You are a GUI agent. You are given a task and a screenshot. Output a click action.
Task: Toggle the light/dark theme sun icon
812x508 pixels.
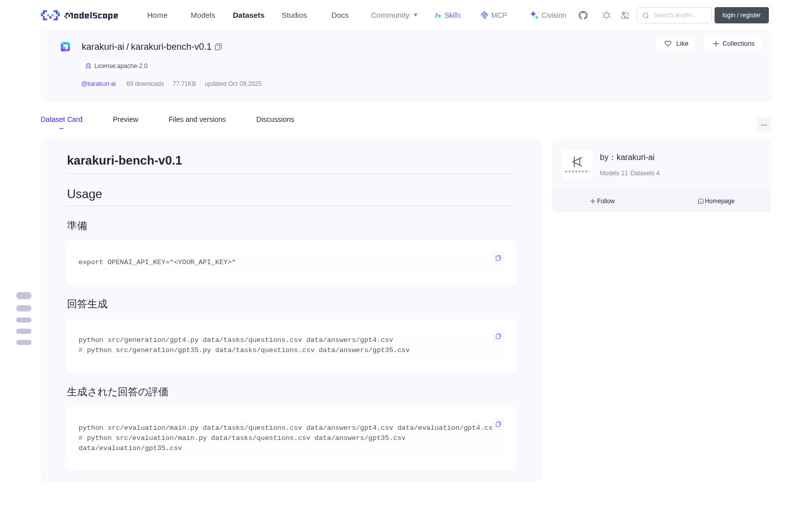tap(606, 15)
